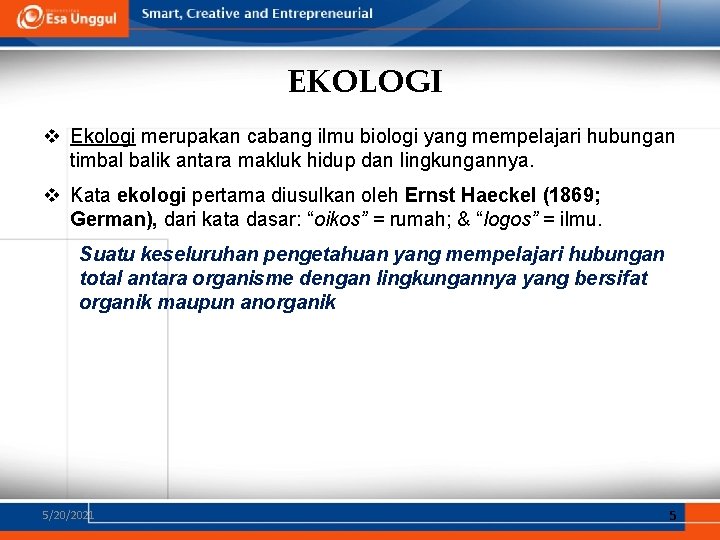Click slide number 5 in the footer
This screenshot has height=540, width=720.
coord(673,516)
